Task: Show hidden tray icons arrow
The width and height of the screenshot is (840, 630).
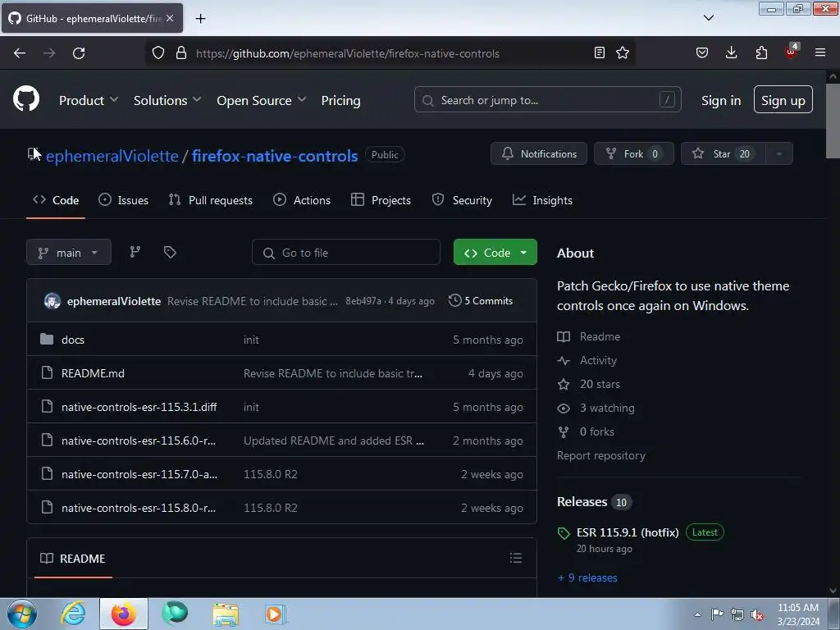Action: point(697,614)
